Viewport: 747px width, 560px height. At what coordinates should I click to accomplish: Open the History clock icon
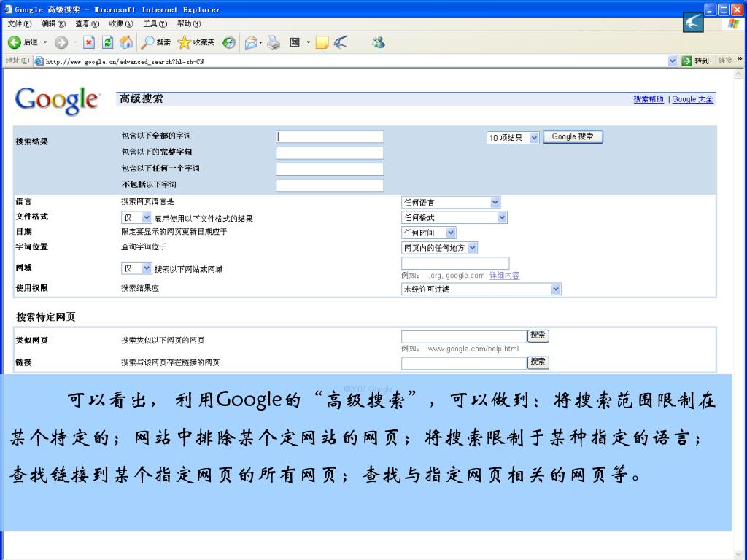[x=229, y=42]
